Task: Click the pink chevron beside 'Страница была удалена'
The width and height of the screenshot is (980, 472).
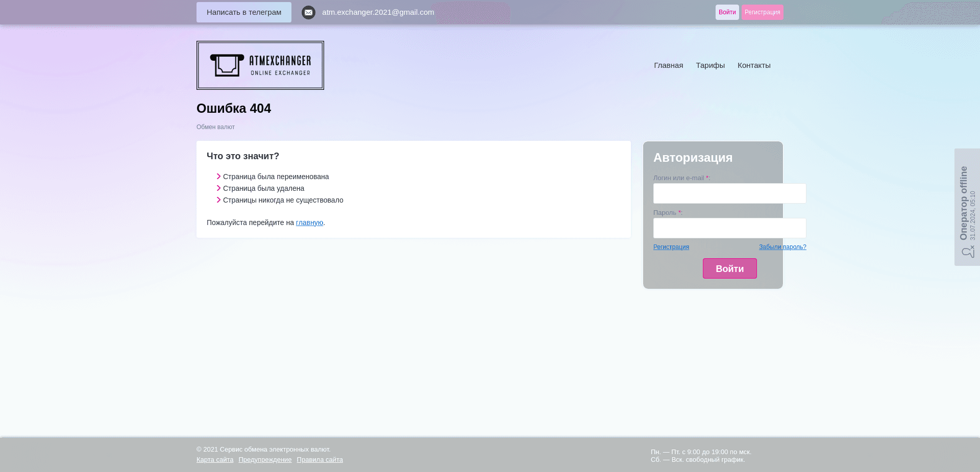Action: (218, 188)
